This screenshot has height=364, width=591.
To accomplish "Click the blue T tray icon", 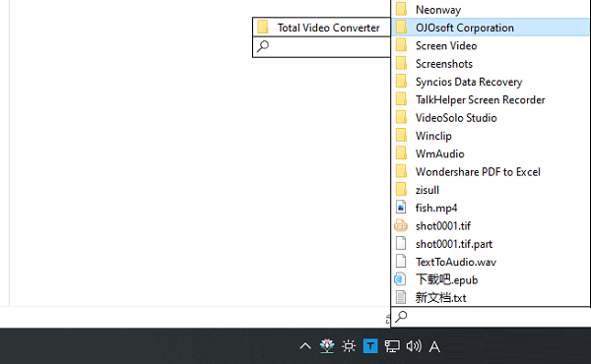I will click(x=370, y=346).
